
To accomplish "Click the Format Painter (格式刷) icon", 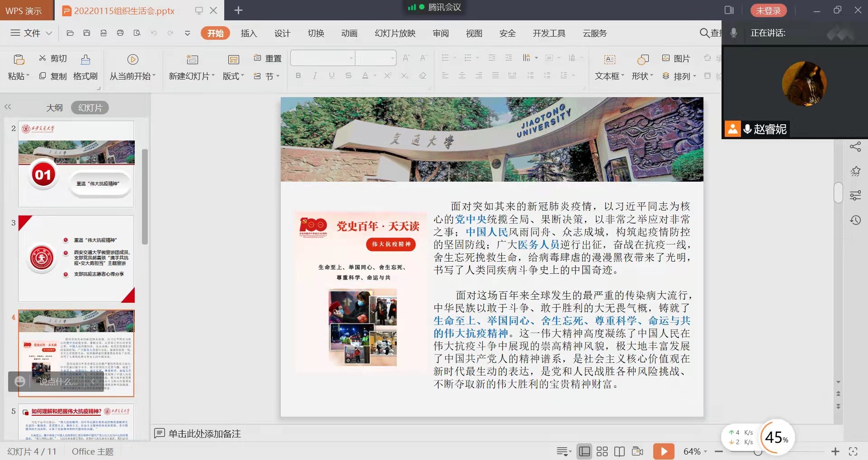I will tap(85, 59).
